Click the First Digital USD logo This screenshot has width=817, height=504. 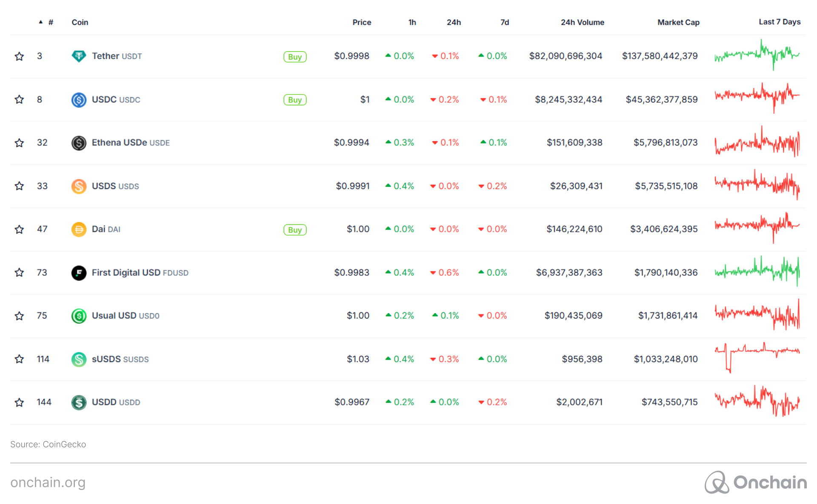pyautogui.click(x=79, y=273)
